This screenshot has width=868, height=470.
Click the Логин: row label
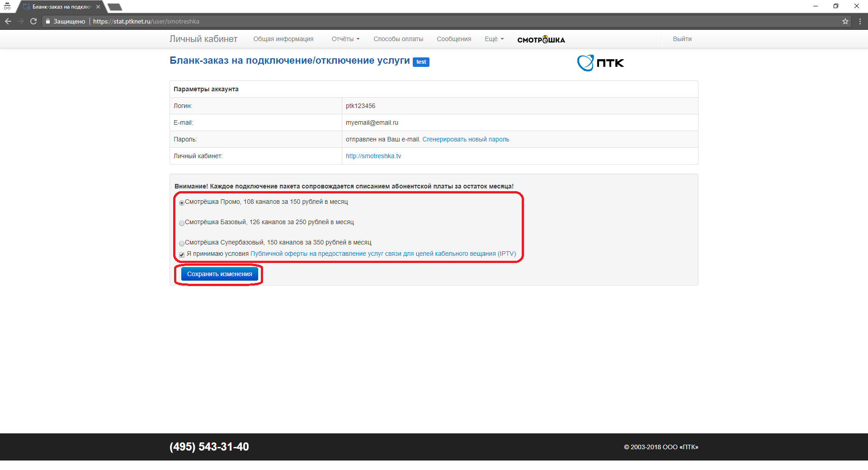tap(183, 106)
